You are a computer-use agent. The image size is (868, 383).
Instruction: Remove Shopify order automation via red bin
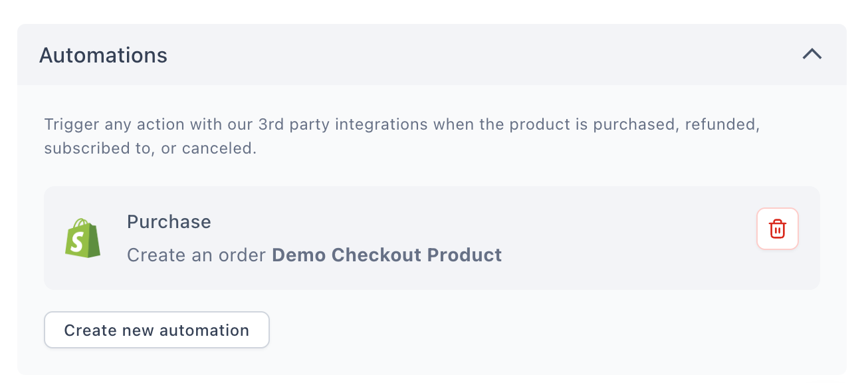[x=777, y=229]
